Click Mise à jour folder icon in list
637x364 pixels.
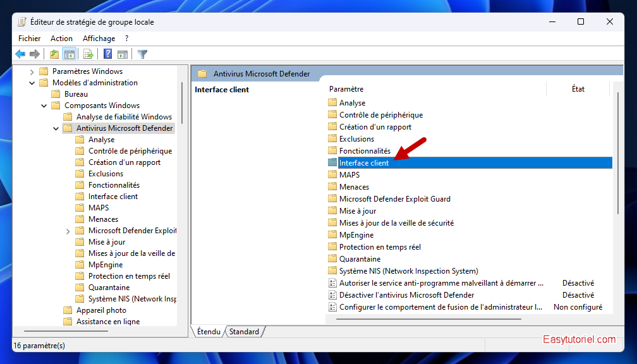coord(332,210)
